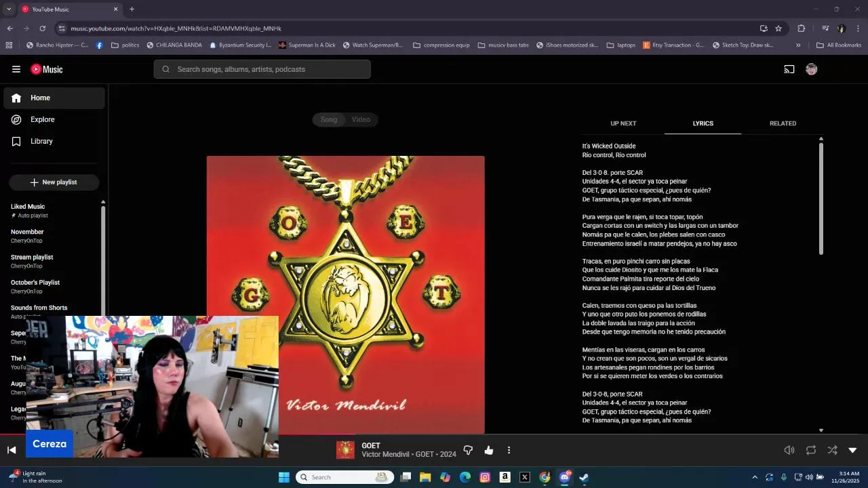Open the Light rain weather widget
The width and height of the screenshot is (868, 488).
pos(35,477)
